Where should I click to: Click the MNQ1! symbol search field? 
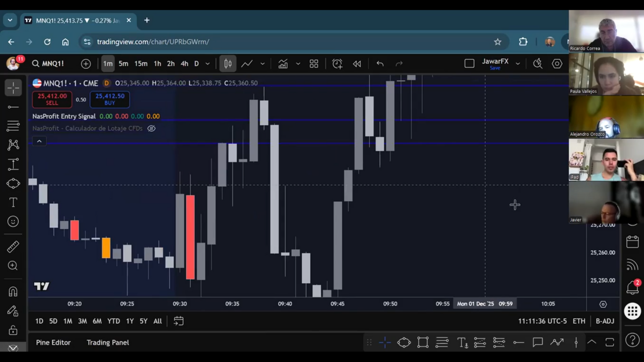(48, 64)
